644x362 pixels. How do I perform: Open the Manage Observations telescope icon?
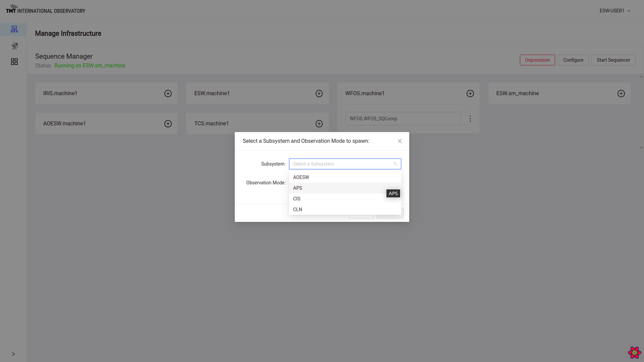pyautogui.click(x=14, y=46)
